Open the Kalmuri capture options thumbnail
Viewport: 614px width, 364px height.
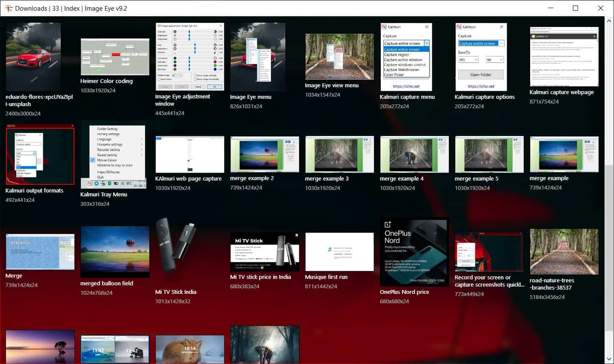coord(481,57)
